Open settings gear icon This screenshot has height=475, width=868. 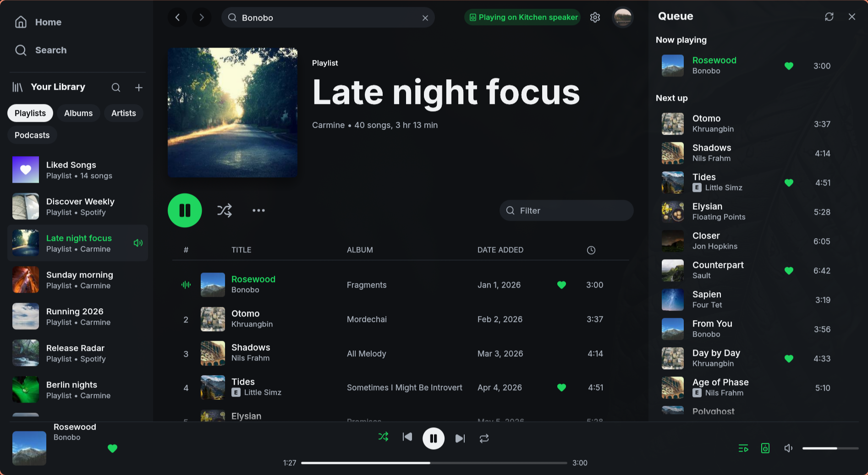tap(595, 17)
